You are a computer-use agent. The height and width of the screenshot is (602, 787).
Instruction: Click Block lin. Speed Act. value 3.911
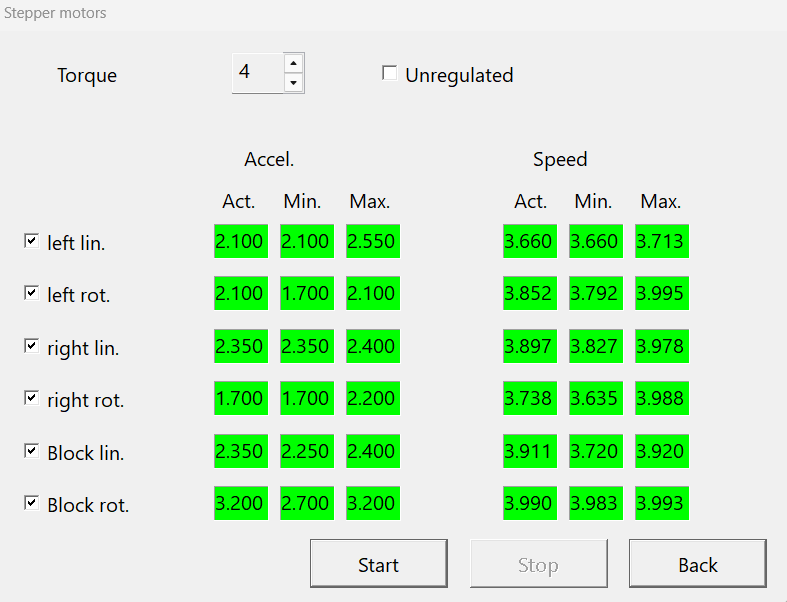click(530, 451)
